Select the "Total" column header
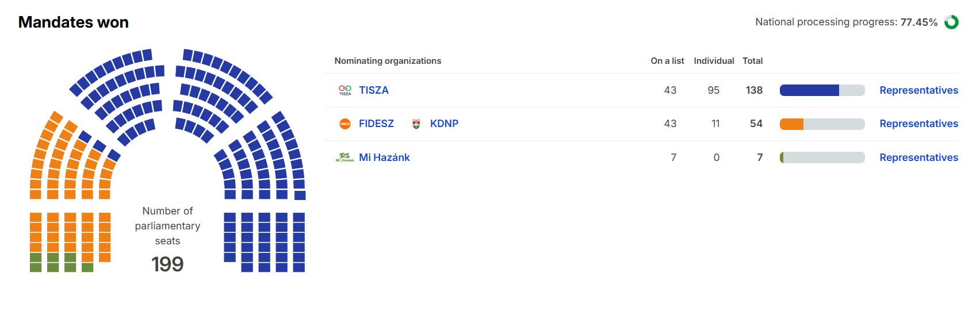 coord(752,61)
